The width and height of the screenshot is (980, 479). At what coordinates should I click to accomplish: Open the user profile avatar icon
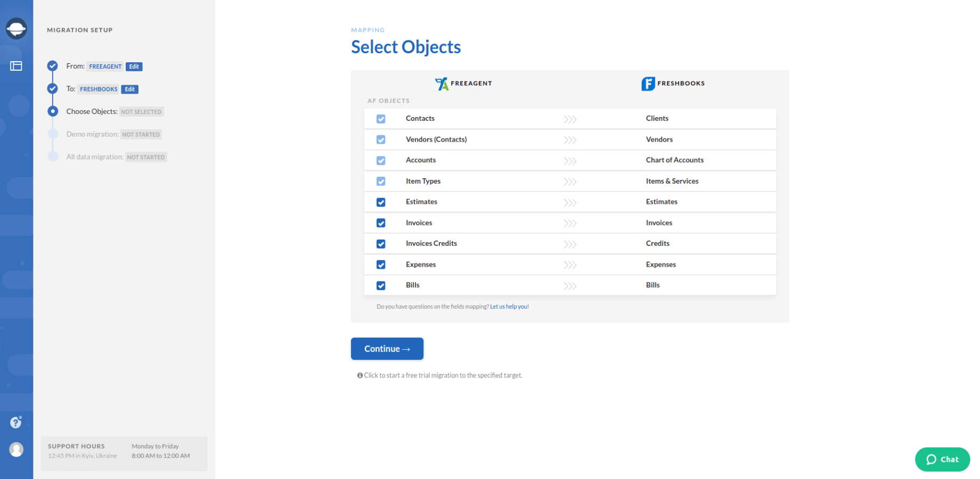[17, 450]
